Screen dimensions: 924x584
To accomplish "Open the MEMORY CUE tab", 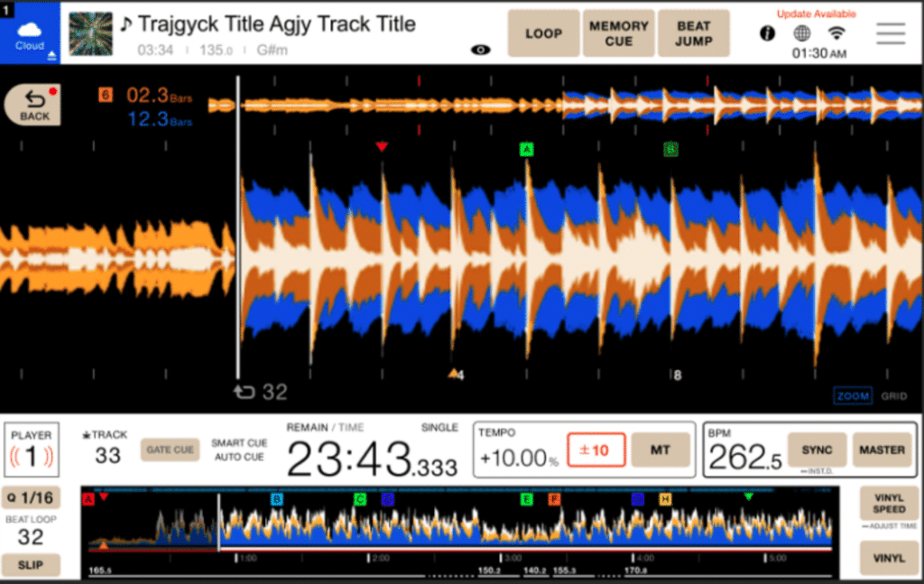I will [x=618, y=33].
